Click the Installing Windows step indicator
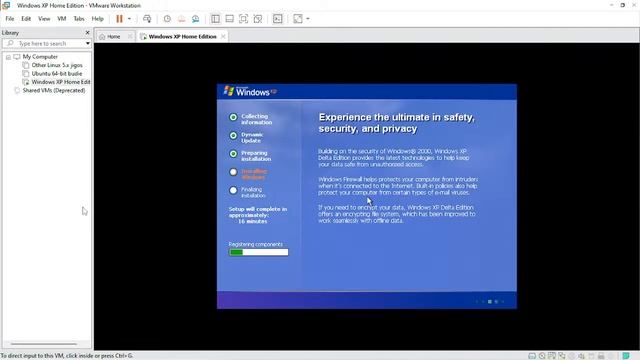The image size is (640, 360). point(233,172)
